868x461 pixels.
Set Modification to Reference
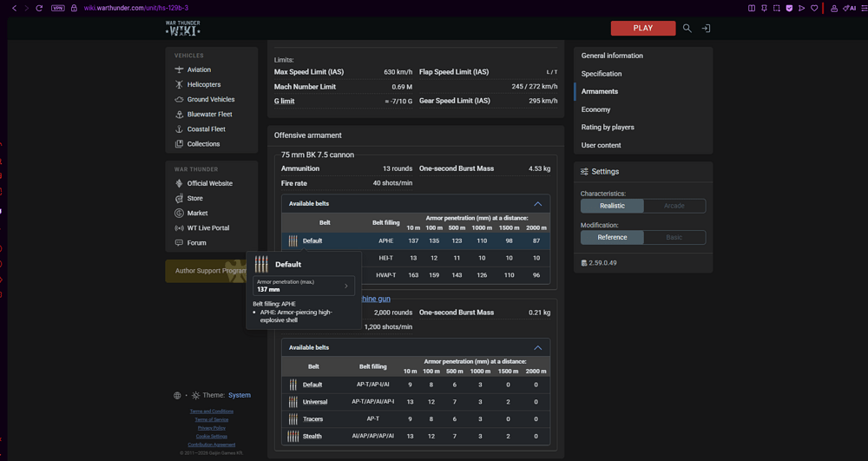click(x=612, y=237)
